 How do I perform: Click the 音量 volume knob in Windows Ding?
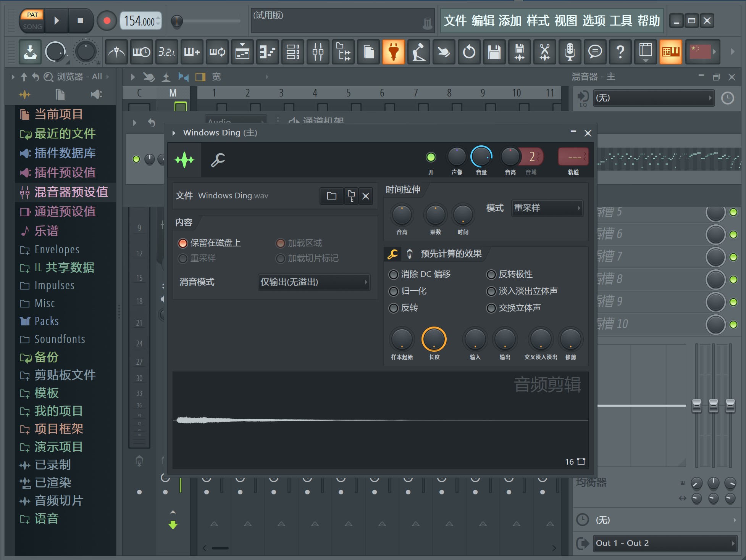click(481, 156)
